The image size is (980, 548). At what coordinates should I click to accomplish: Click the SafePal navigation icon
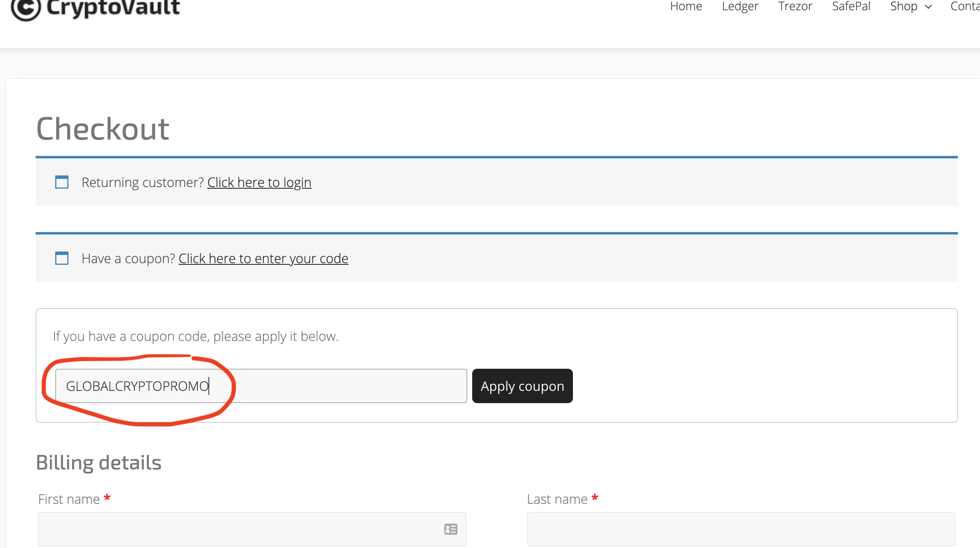click(850, 6)
